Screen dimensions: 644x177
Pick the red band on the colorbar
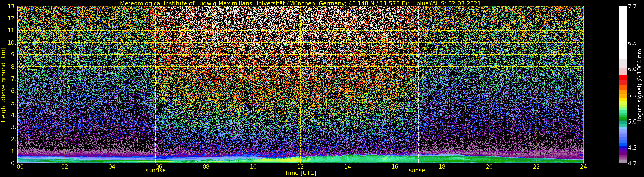tap(623, 80)
